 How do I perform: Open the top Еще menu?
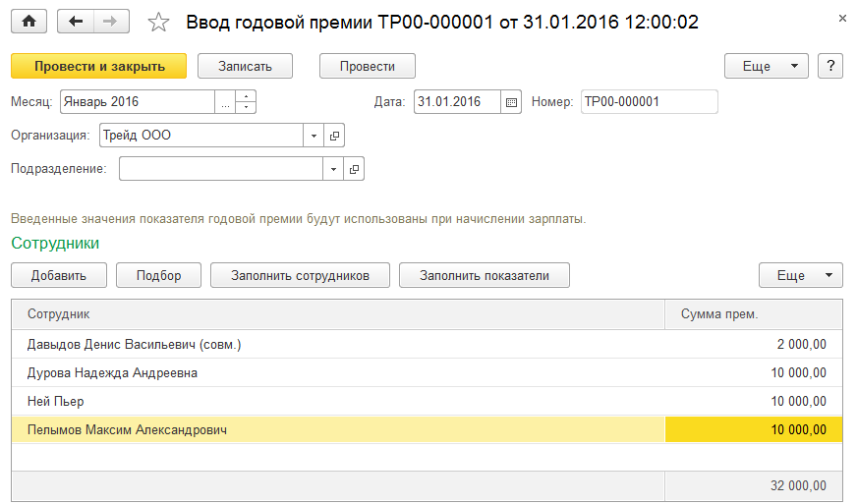pos(766,66)
